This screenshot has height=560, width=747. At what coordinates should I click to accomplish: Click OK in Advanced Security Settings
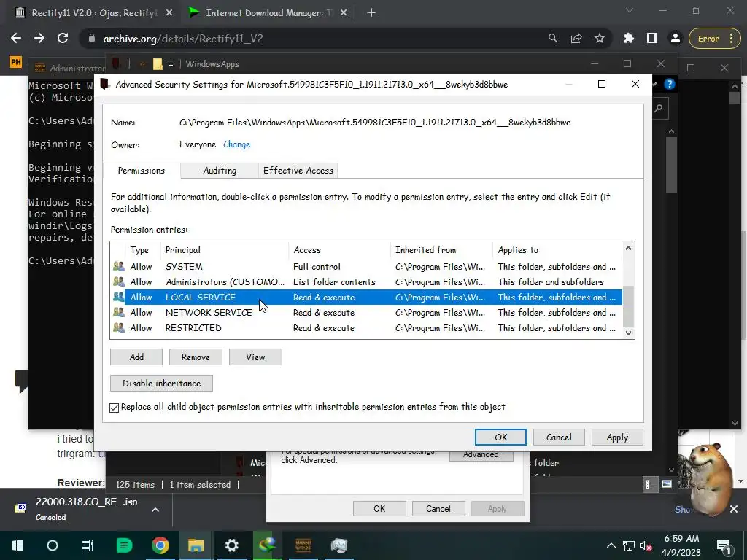click(500, 437)
